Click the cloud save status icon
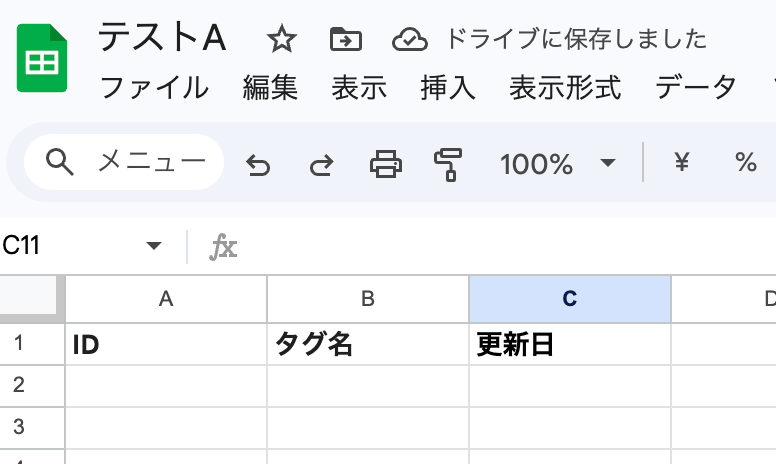Viewport: 776px width, 464px height. click(x=409, y=40)
